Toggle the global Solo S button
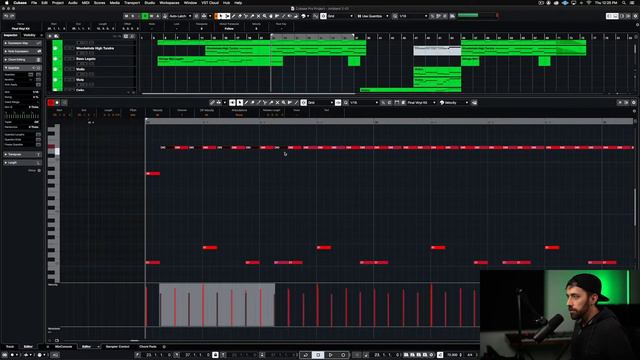This screenshot has width=640, height=360. coord(133,16)
